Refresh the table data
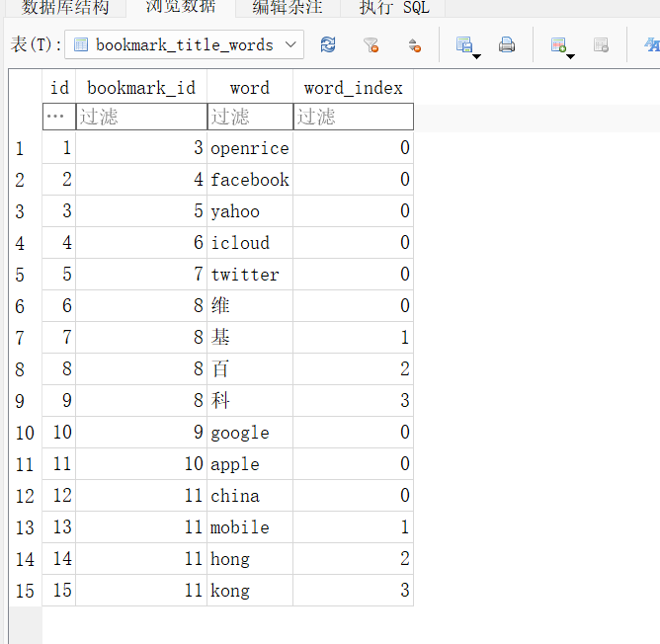Screen dimensions: 660x644 pyautogui.click(x=328, y=44)
